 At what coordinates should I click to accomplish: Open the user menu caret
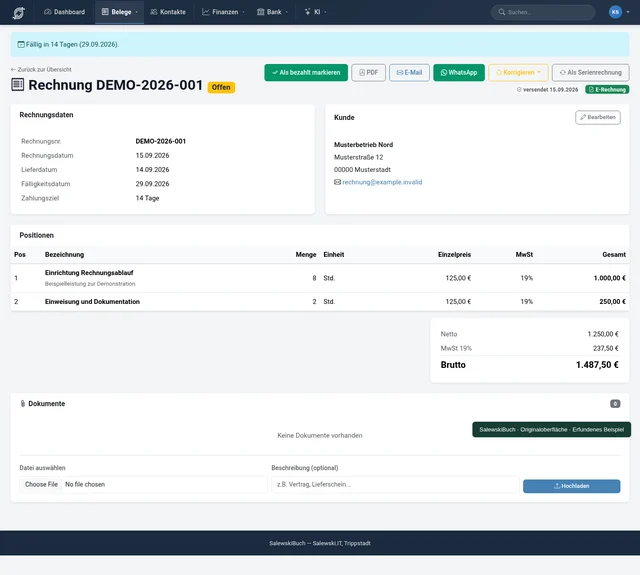[628, 12]
